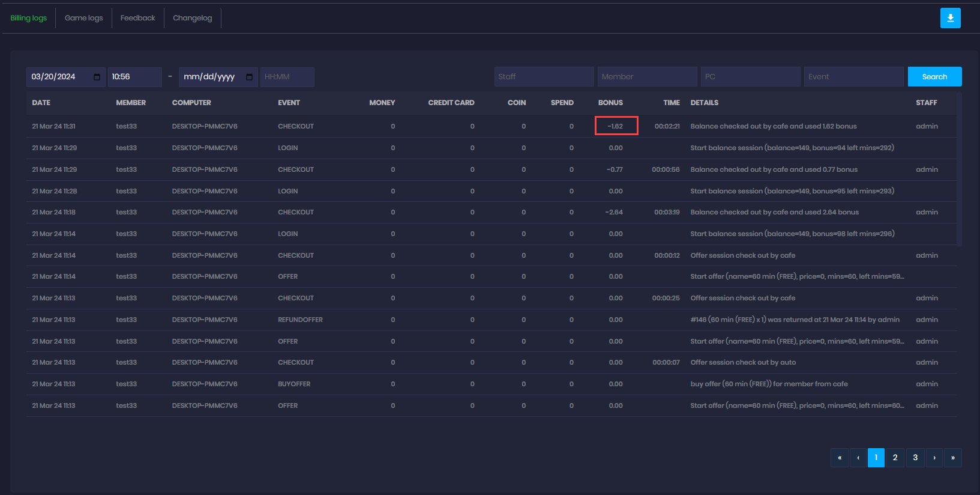Switch to the Game logs tab

83,18
